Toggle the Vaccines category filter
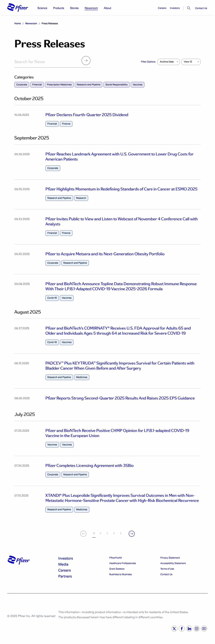 tap(137, 85)
